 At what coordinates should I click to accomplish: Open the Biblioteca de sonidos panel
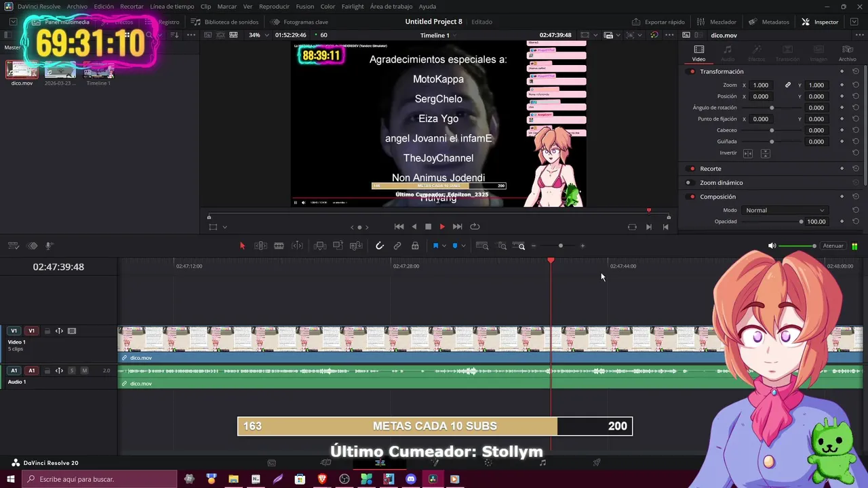224,22
